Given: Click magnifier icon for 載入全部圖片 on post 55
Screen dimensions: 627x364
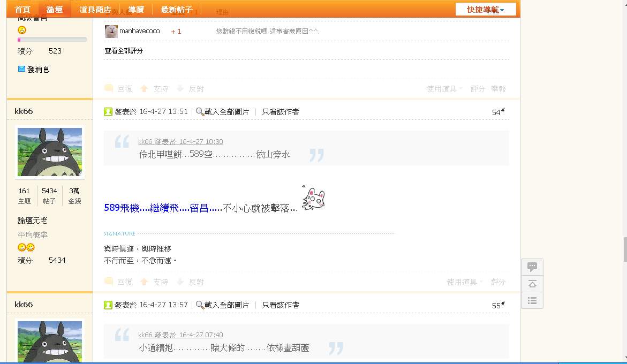Looking at the screenshot, I should tap(200, 305).
